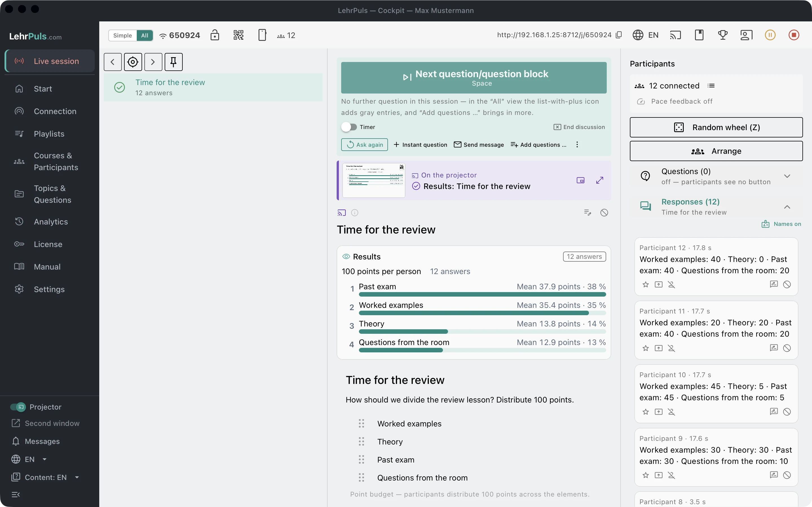Click the session lock icon

[215, 35]
